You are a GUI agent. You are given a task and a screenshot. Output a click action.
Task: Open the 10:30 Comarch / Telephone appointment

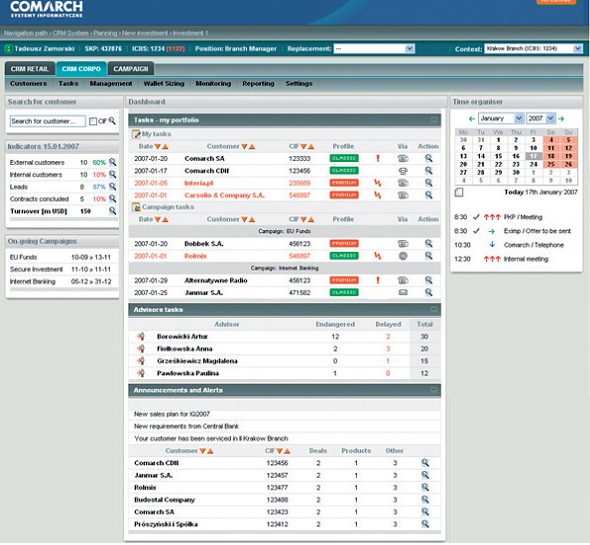[x=534, y=245]
